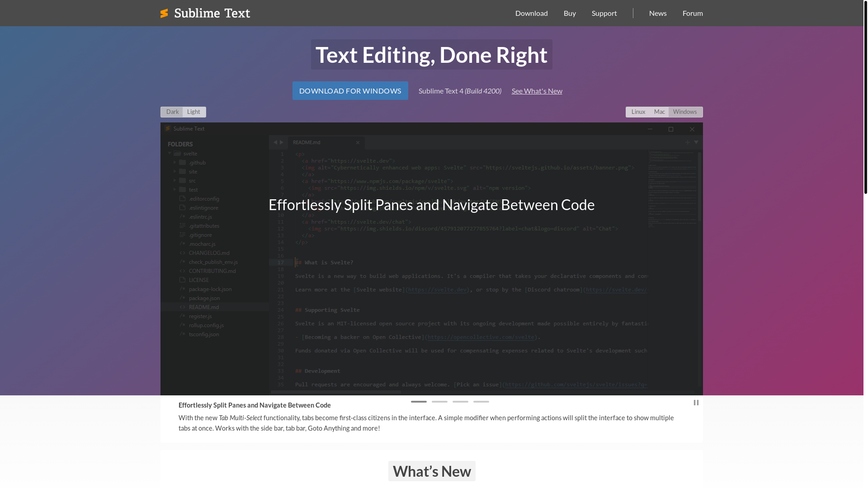
Task: Click the markup icon next to CONTRIBUTING.md
Action: [x=183, y=271]
